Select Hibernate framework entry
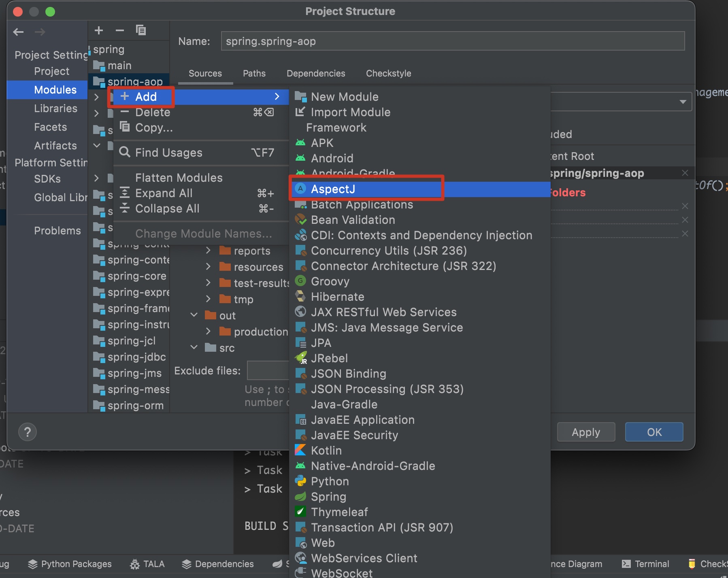The height and width of the screenshot is (578, 728). (x=337, y=297)
